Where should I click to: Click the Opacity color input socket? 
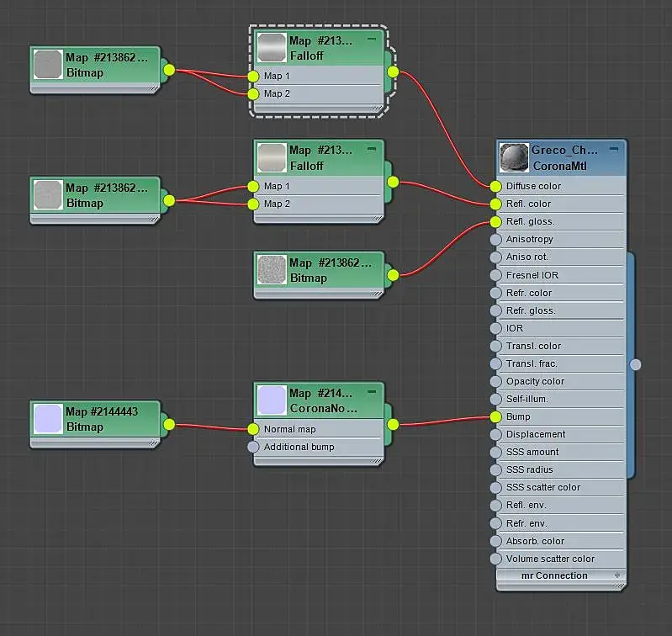pyautogui.click(x=496, y=381)
